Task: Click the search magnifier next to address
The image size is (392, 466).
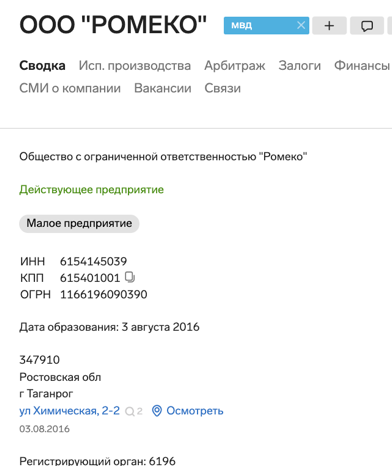Action: coord(129,411)
